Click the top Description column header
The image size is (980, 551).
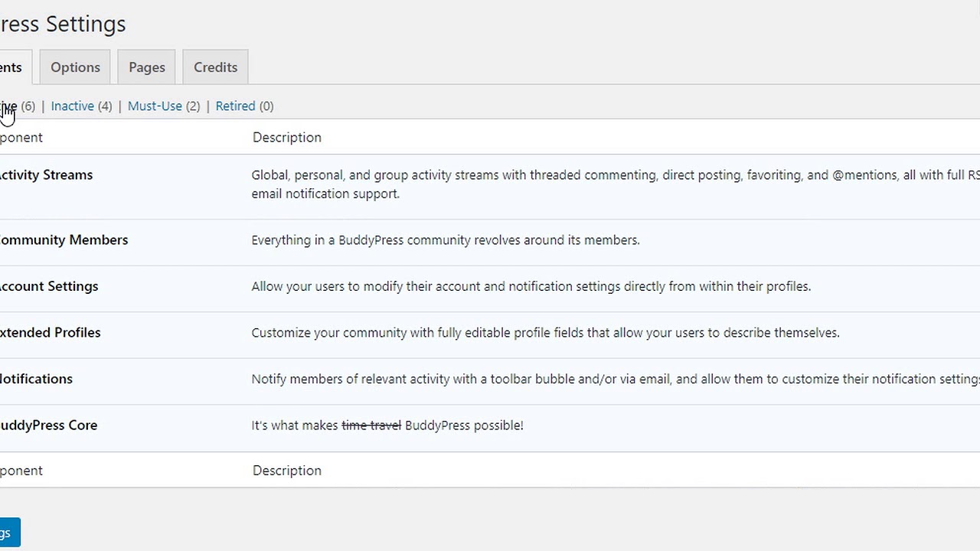(287, 138)
